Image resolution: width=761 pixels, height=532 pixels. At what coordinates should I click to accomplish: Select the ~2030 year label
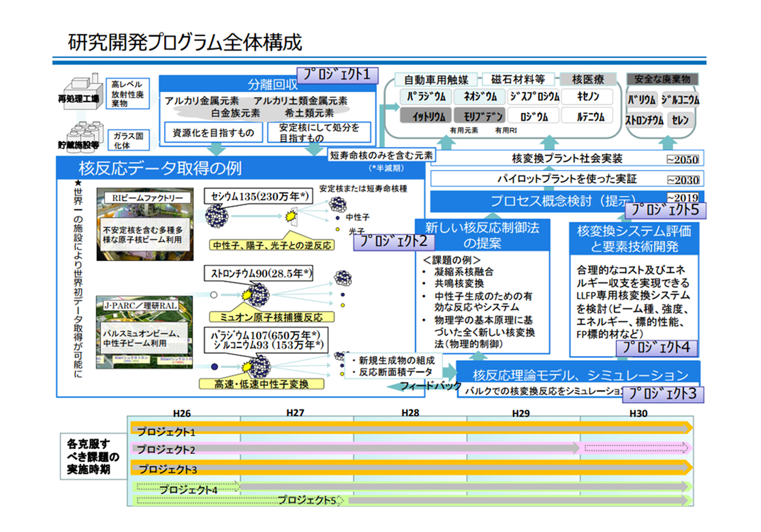[683, 180]
